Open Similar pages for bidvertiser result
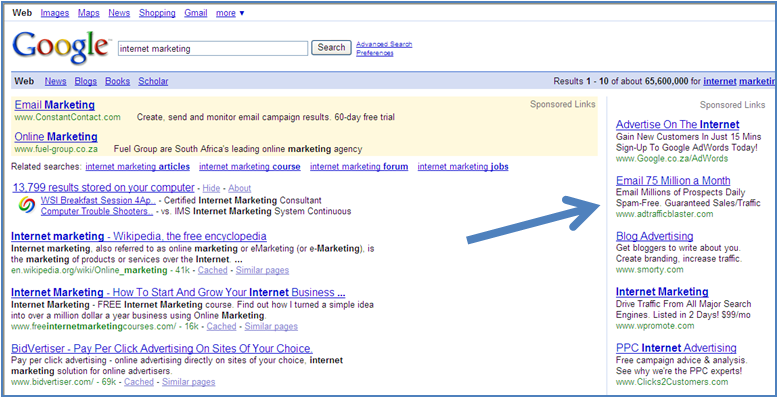 pyautogui.click(x=189, y=382)
